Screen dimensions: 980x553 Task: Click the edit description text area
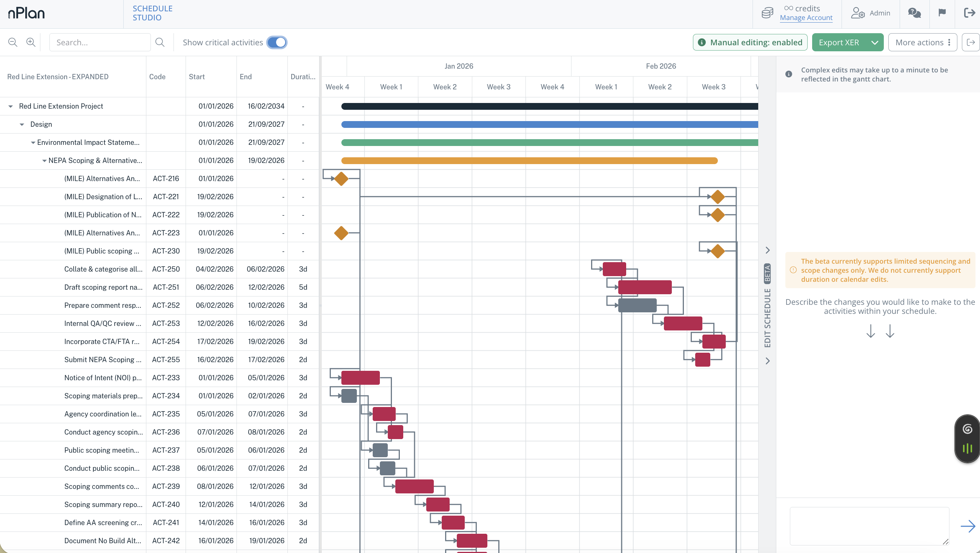click(x=869, y=526)
